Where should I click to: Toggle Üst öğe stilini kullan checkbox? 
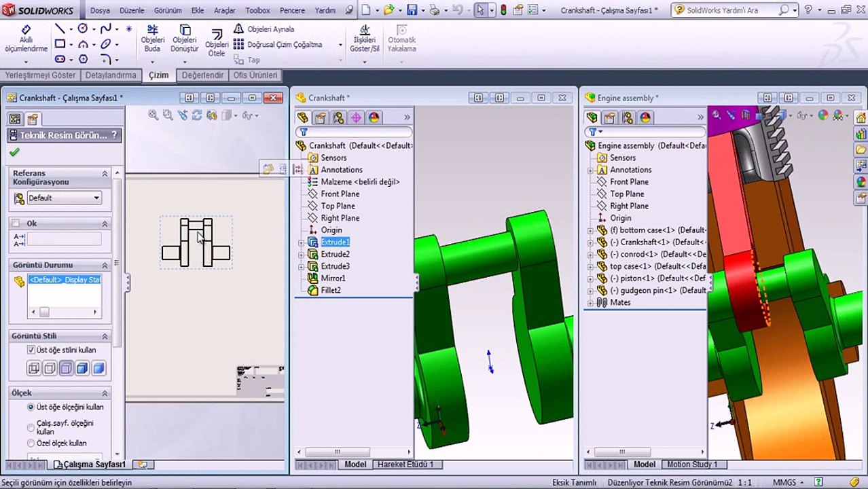(31, 350)
